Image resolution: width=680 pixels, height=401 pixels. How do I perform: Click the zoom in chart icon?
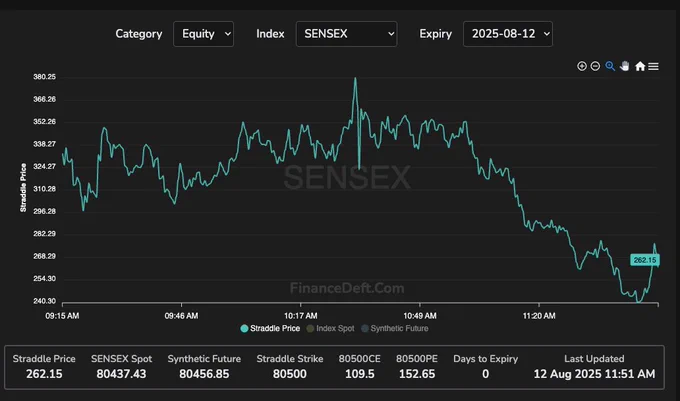[x=582, y=66]
